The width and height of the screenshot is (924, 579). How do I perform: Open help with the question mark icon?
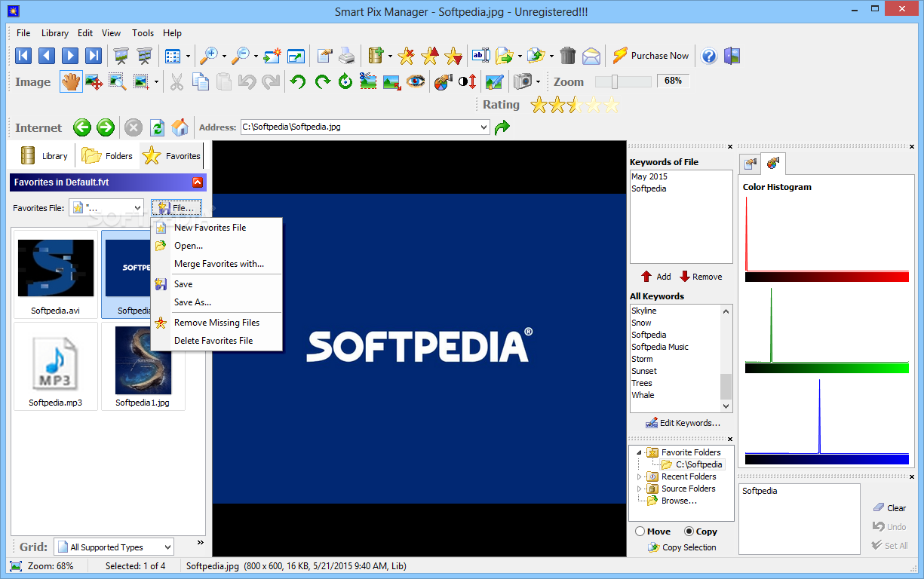709,56
